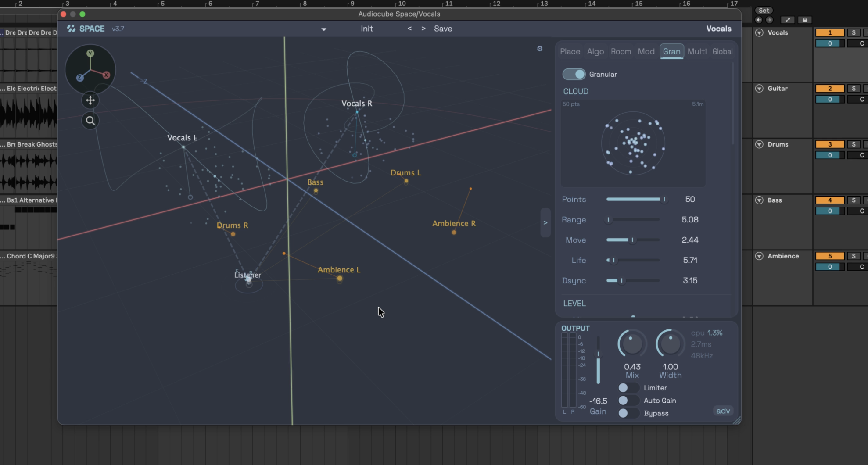Click the Save preset button
The height and width of the screenshot is (465, 868).
pos(443,29)
